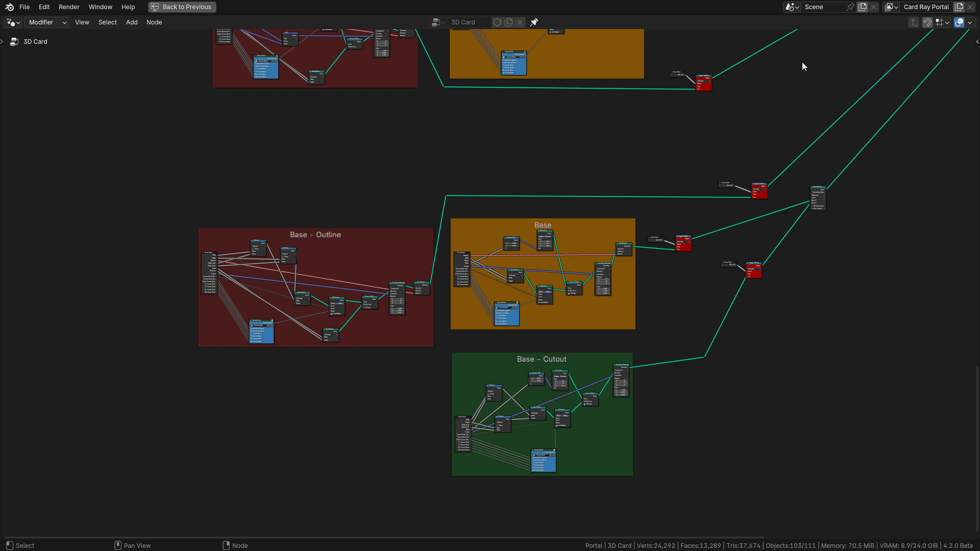
Task: Open the snapping options dropdown
Action: click(x=942, y=22)
